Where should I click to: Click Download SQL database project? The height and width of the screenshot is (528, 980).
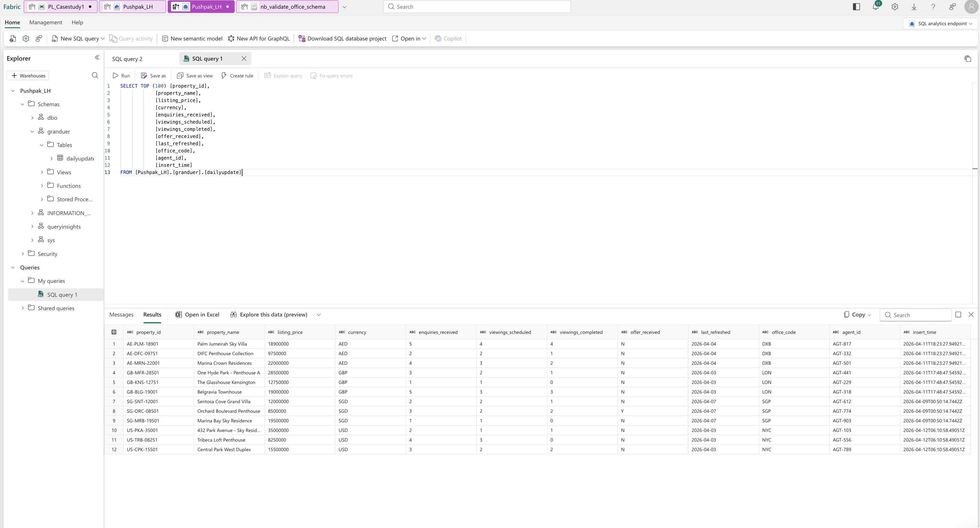tap(342, 38)
